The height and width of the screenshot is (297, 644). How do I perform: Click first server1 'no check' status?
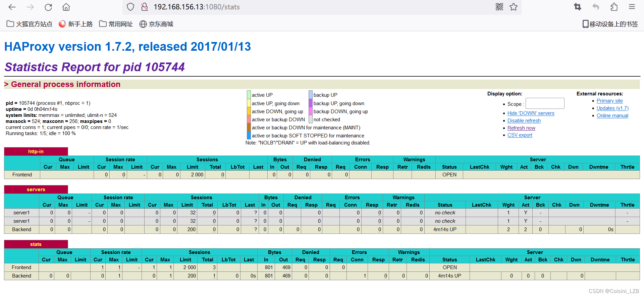[445, 213]
